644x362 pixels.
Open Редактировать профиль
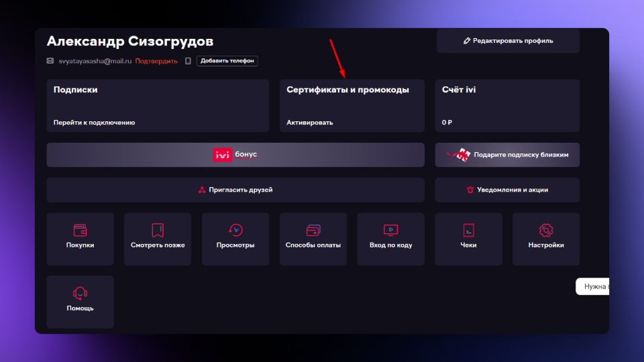pos(508,41)
